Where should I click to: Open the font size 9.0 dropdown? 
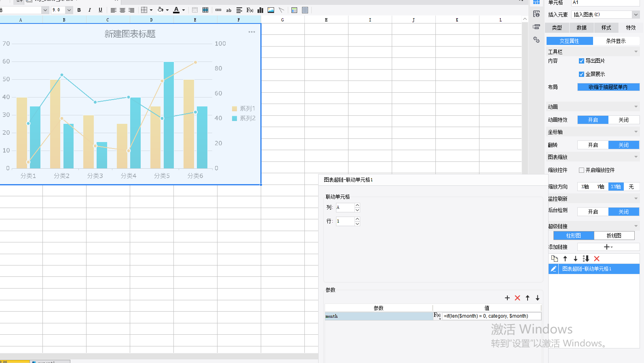click(x=69, y=10)
